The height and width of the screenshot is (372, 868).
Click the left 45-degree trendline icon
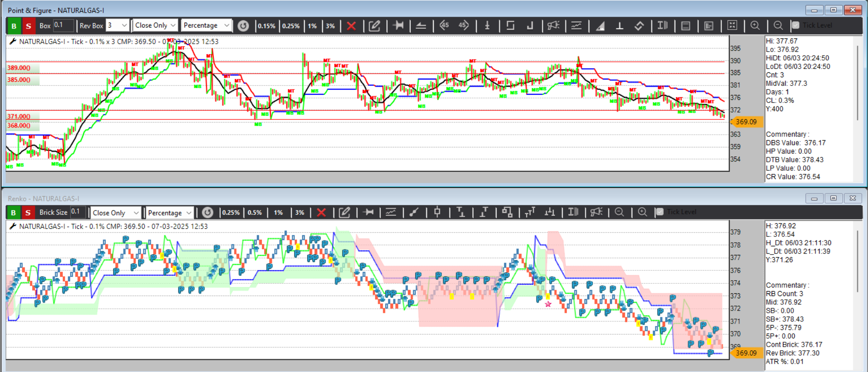(444, 25)
